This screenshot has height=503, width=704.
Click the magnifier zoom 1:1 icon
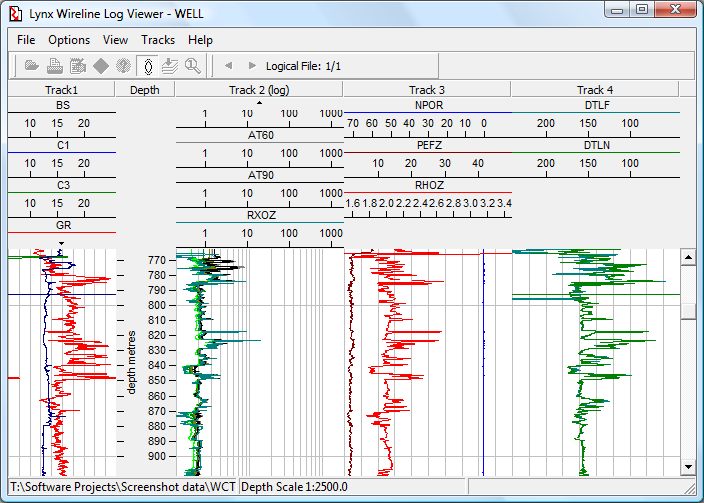point(193,66)
